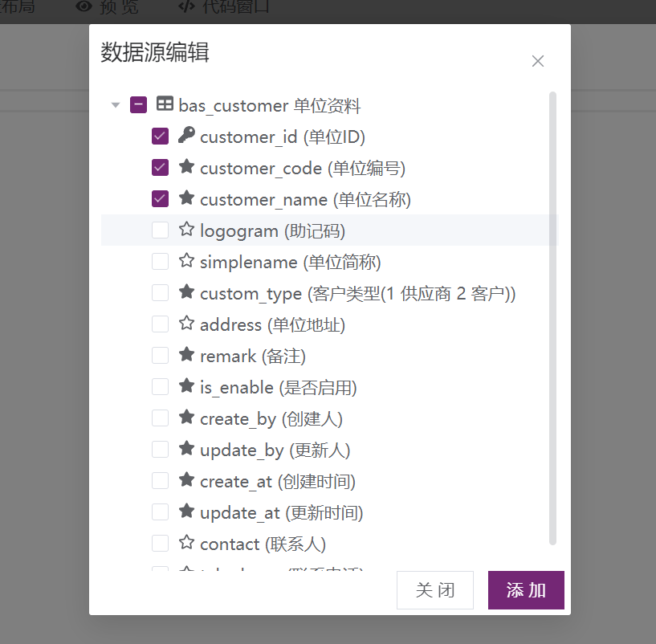656x644 pixels.
Task: Click the filled star beside customer_code
Action: pos(186,167)
